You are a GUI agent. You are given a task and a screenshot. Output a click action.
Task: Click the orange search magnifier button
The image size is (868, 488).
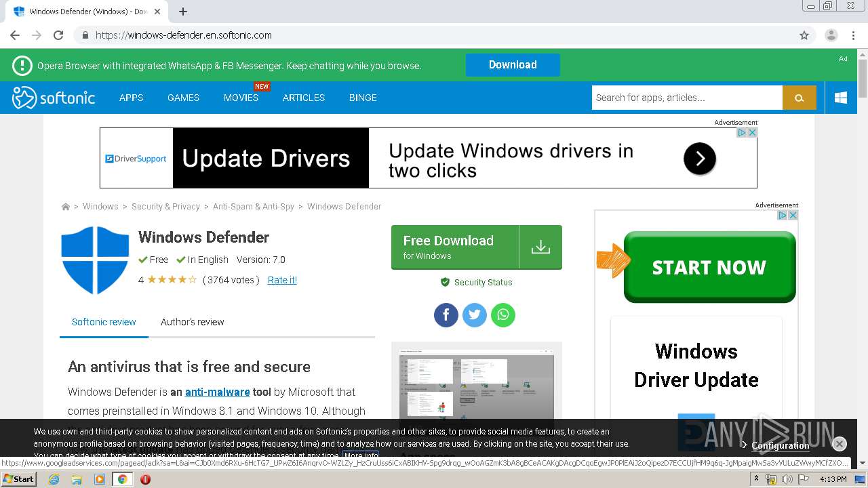click(x=800, y=98)
